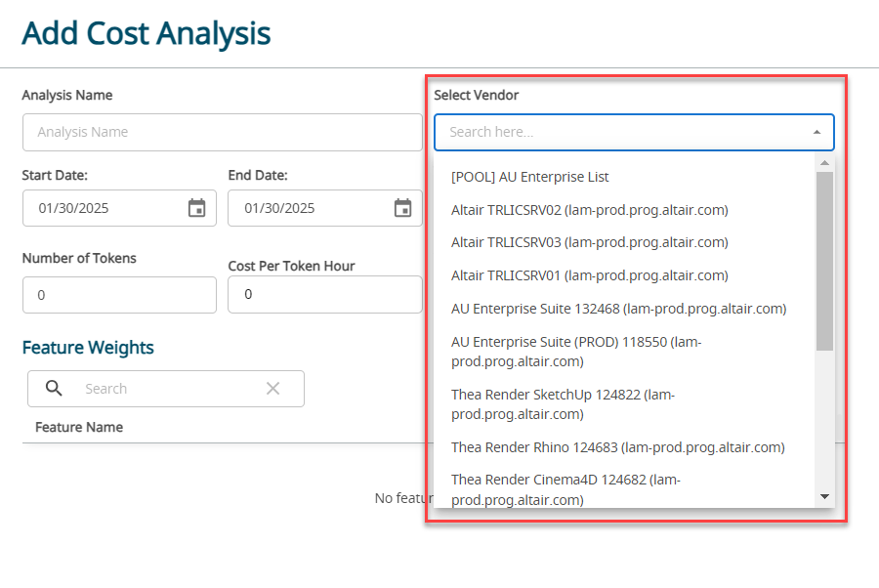Focus the Analysis Name input field
This screenshot has height=588, width=879.
point(223,132)
